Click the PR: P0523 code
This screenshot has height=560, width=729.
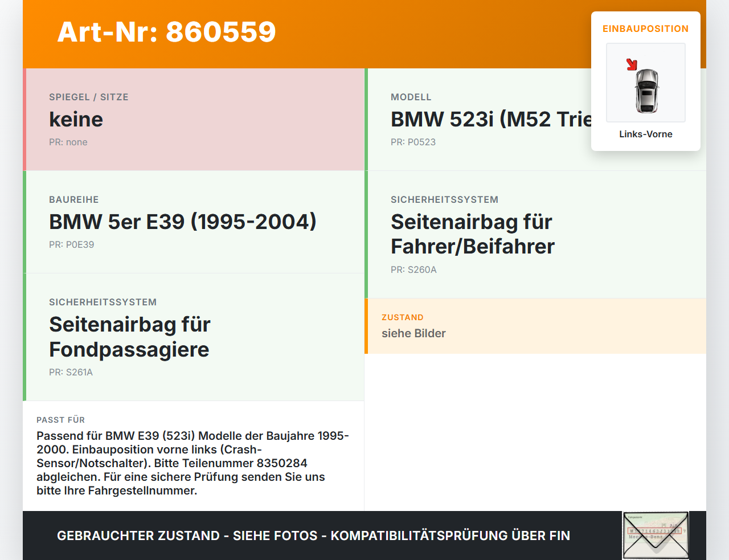(x=413, y=142)
